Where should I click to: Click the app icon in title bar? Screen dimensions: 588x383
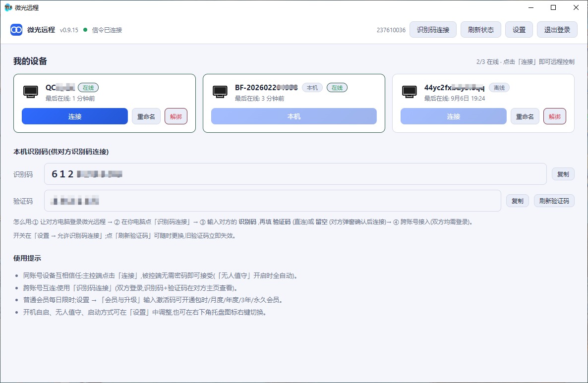click(x=8, y=7)
